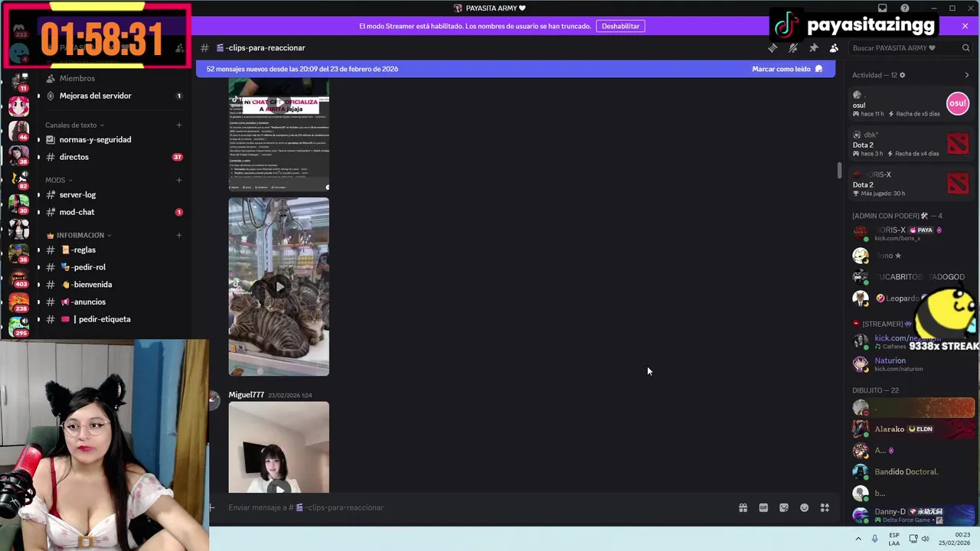Toggle the member list with the people icon

(x=834, y=47)
